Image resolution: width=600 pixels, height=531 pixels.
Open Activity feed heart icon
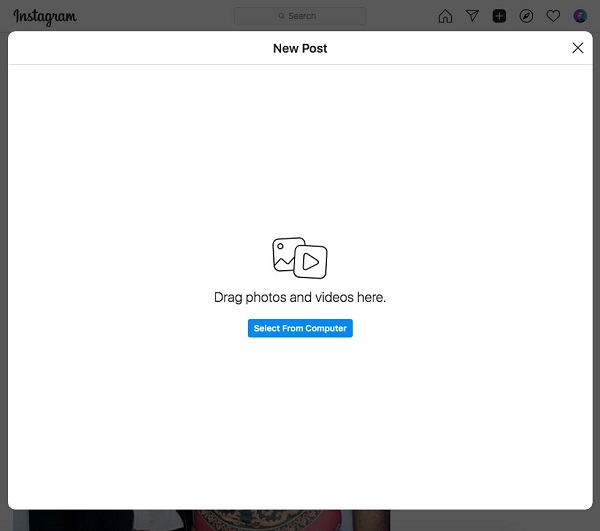point(553,16)
